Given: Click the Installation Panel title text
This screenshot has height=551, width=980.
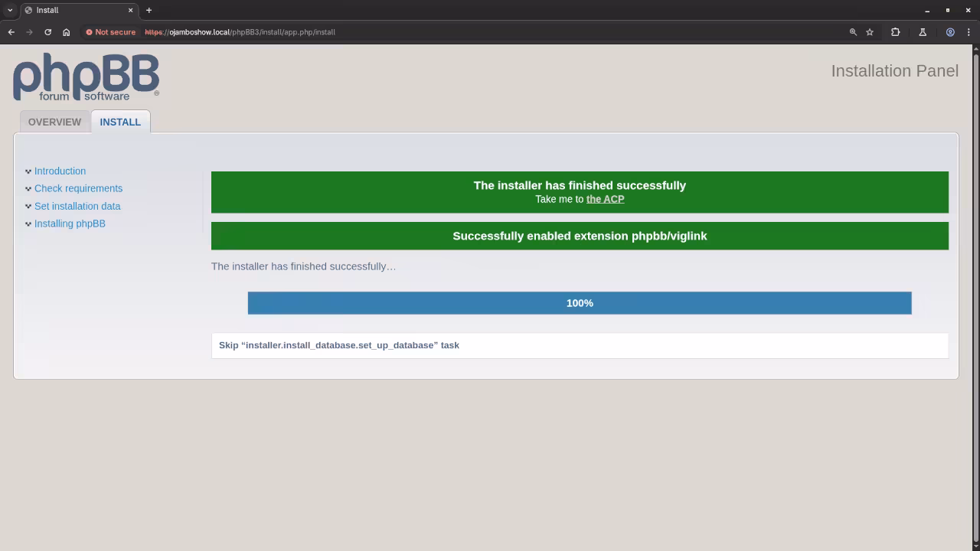Looking at the screenshot, I should tap(894, 70).
